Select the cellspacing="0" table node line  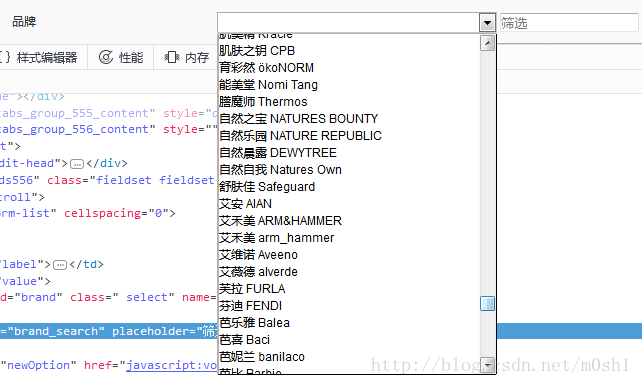[88, 213]
